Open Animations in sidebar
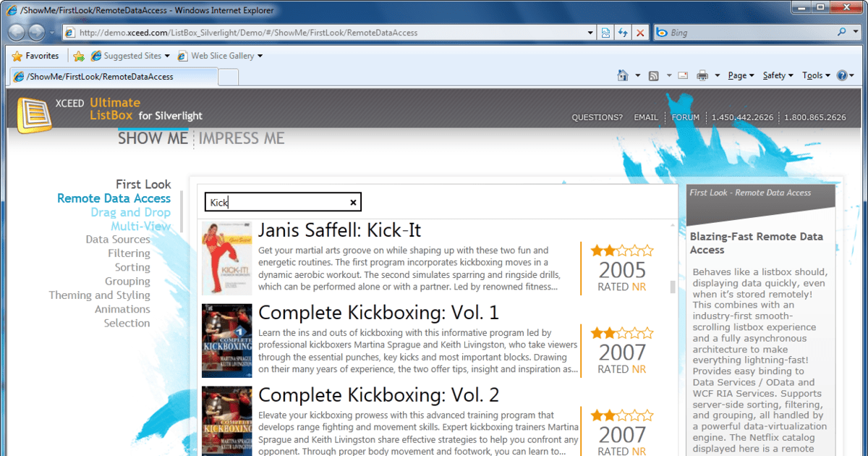This screenshot has width=868, height=456. [x=122, y=309]
